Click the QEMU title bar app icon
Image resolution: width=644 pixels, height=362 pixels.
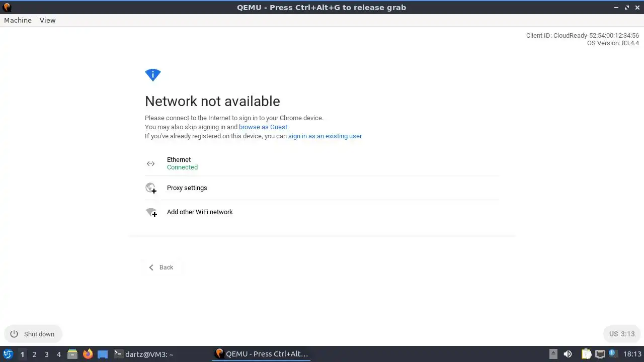[x=7, y=8]
